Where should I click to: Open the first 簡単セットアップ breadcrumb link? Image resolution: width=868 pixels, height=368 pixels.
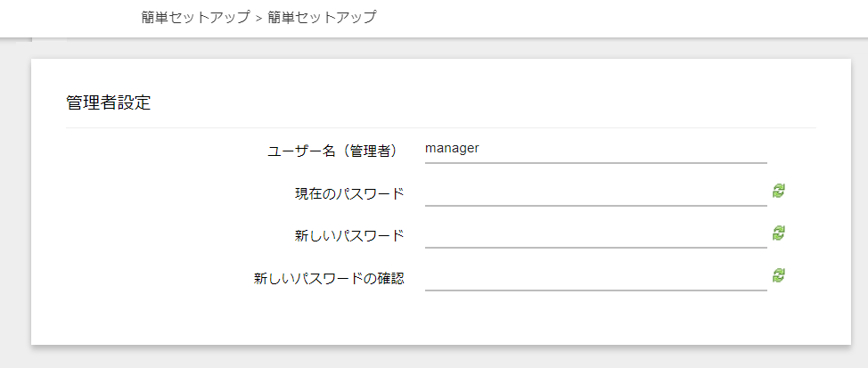(195, 17)
